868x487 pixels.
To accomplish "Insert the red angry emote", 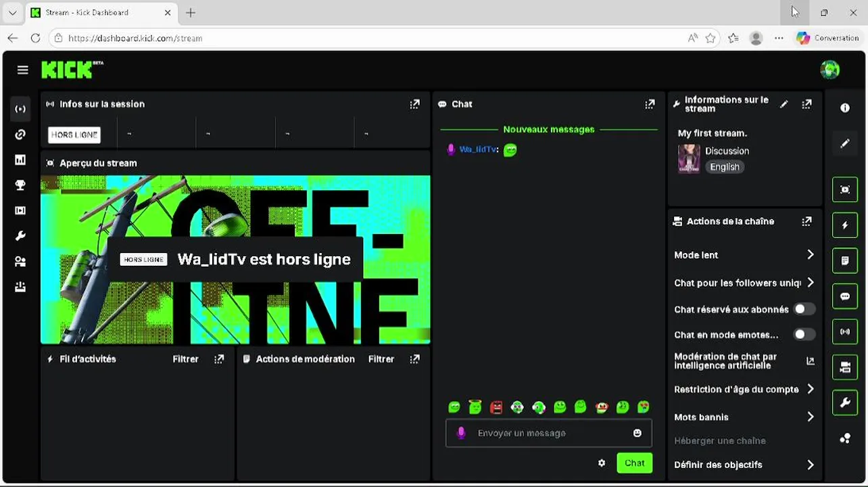I will click(496, 407).
